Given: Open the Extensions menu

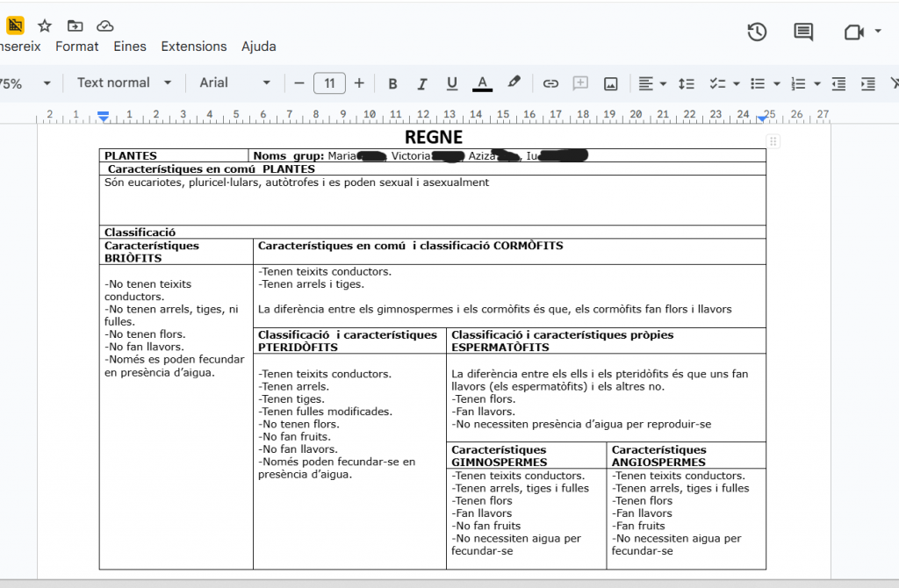Looking at the screenshot, I should coord(193,47).
